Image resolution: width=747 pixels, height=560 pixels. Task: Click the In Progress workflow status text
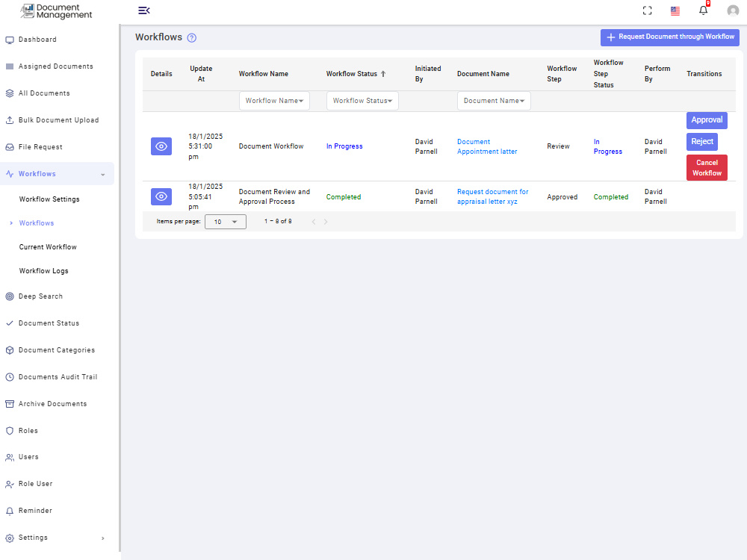click(x=344, y=146)
